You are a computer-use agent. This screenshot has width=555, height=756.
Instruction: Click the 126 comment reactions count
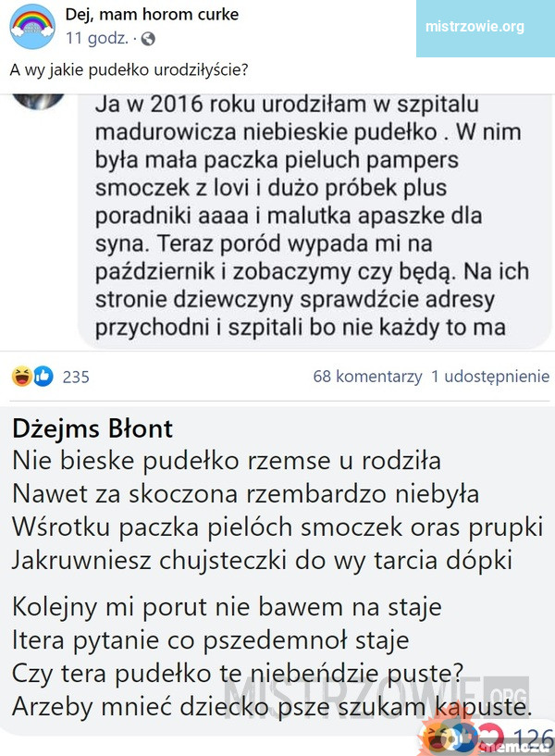[x=533, y=737]
